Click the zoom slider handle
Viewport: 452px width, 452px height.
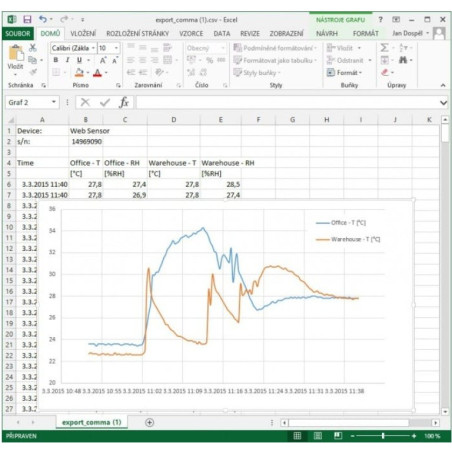click(x=383, y=436)
